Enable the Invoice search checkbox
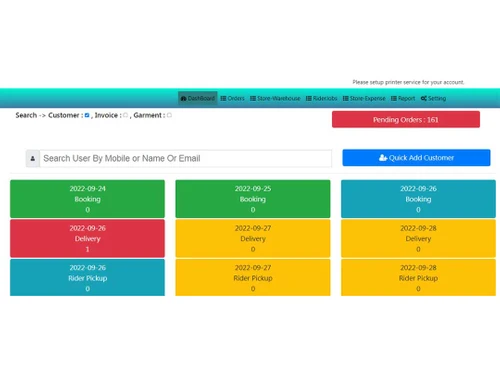Screen dimensions: 500x375 point(125,115)
